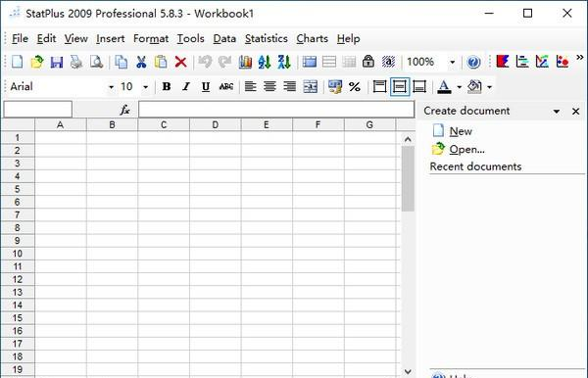Screen dimensions: 588x378
Task: Open the Statistics menu
Action: click(x=267, y=38)
